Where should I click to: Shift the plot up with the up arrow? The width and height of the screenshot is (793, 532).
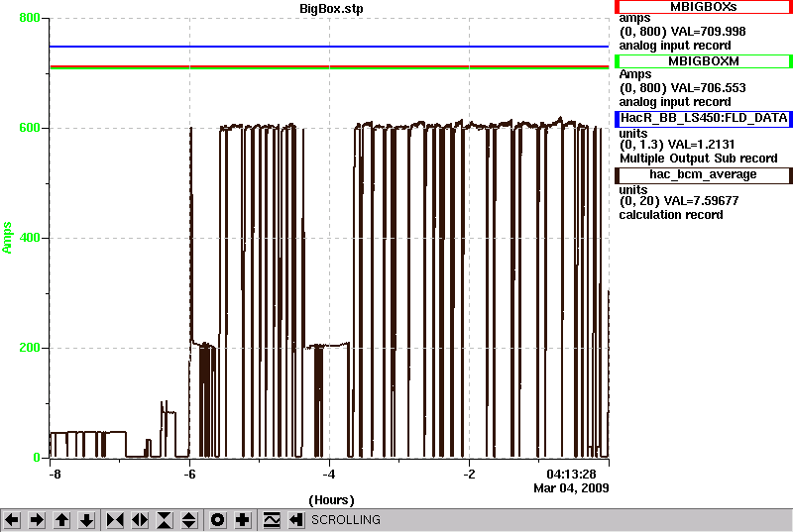coord(61,520)
